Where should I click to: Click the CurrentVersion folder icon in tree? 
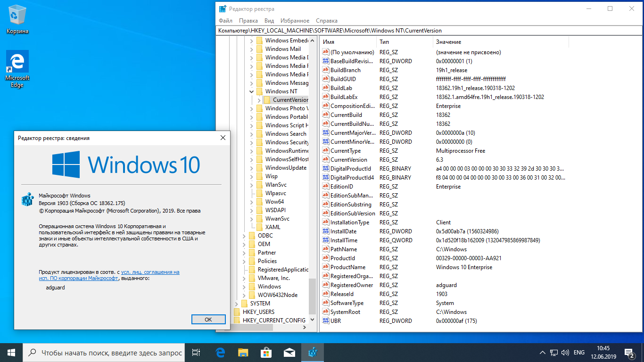click(x=267, y=99)
